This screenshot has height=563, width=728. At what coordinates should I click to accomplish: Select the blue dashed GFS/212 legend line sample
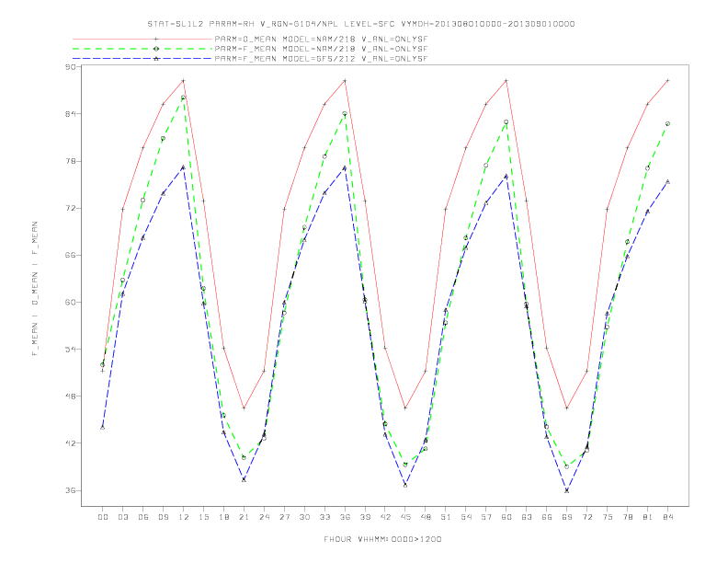[142, 59]
